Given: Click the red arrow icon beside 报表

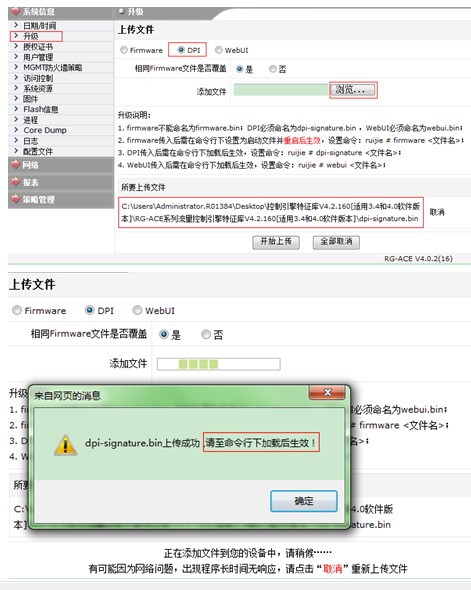Looking at the screenshot, I should [15, 182].
